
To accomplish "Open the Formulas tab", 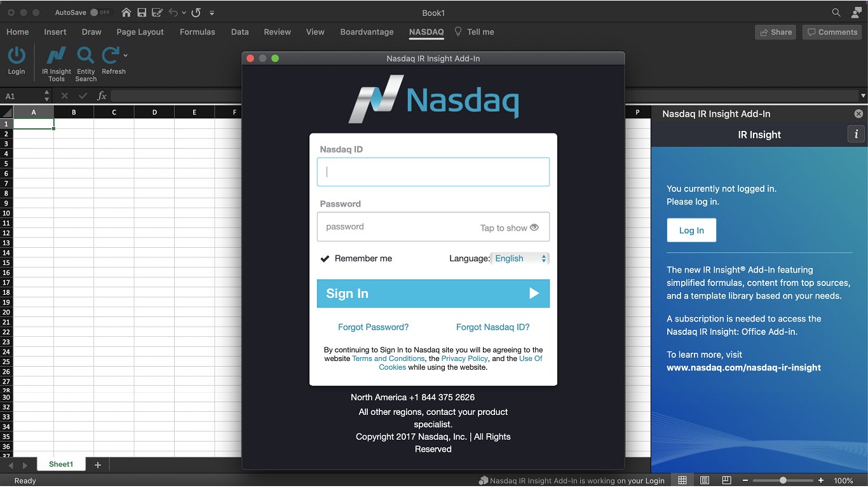I will [198, 32].
